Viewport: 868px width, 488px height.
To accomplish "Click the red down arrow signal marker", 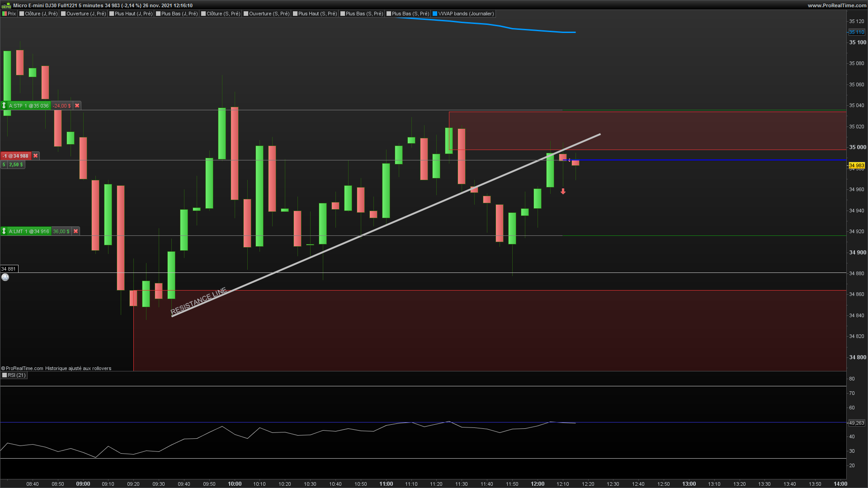I will coord(563,192).
